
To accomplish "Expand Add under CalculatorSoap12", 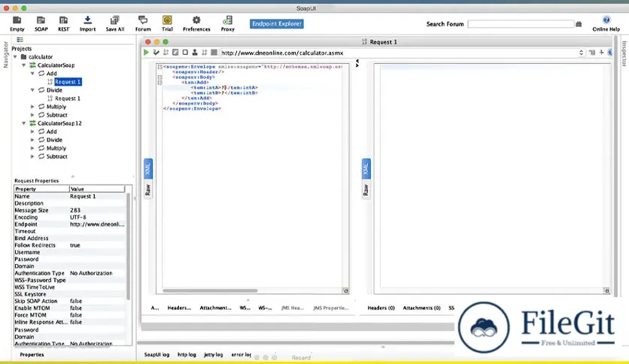I will tap(32, 132).
